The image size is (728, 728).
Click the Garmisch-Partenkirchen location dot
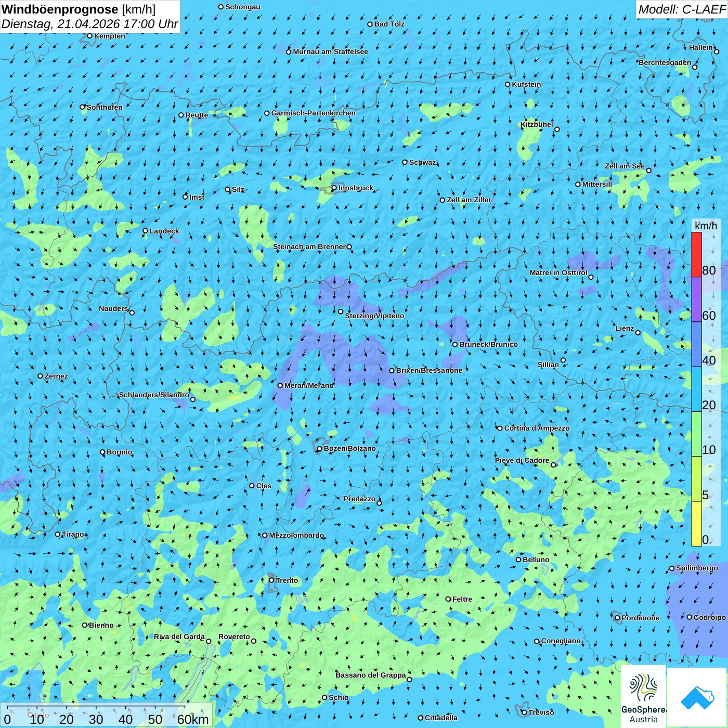coord(267,113)
